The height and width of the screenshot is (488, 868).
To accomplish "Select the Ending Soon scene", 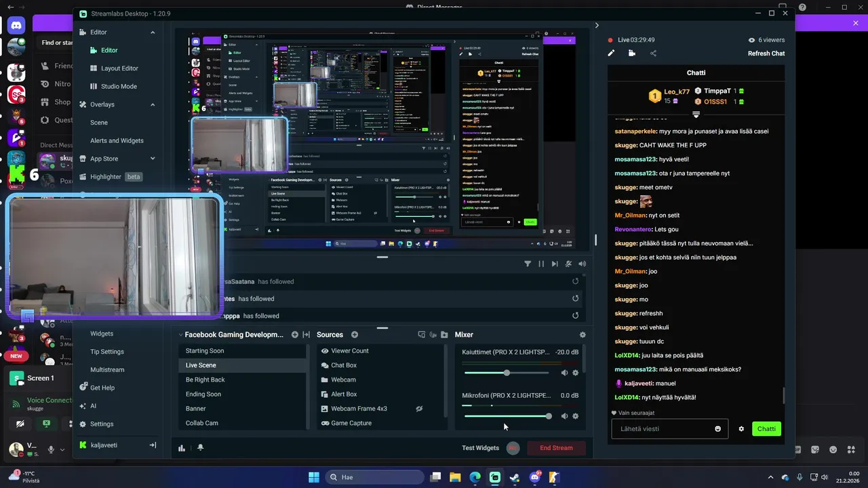I will coord(243,394).
